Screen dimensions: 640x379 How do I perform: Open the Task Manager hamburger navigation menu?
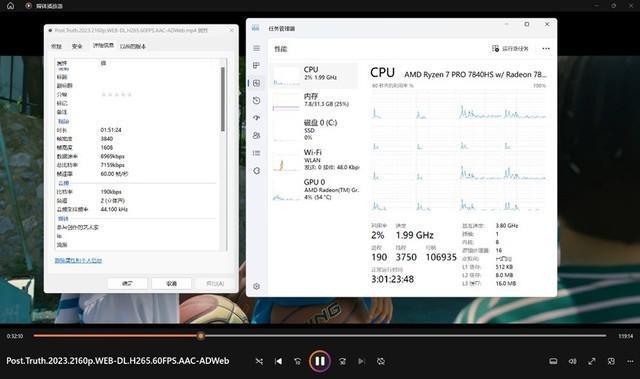(x=256, y=48)
